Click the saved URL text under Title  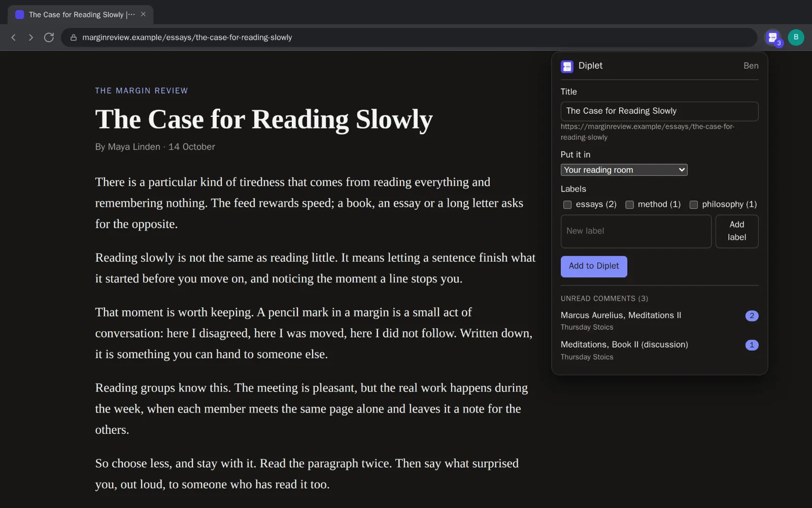tap(647, 132)
